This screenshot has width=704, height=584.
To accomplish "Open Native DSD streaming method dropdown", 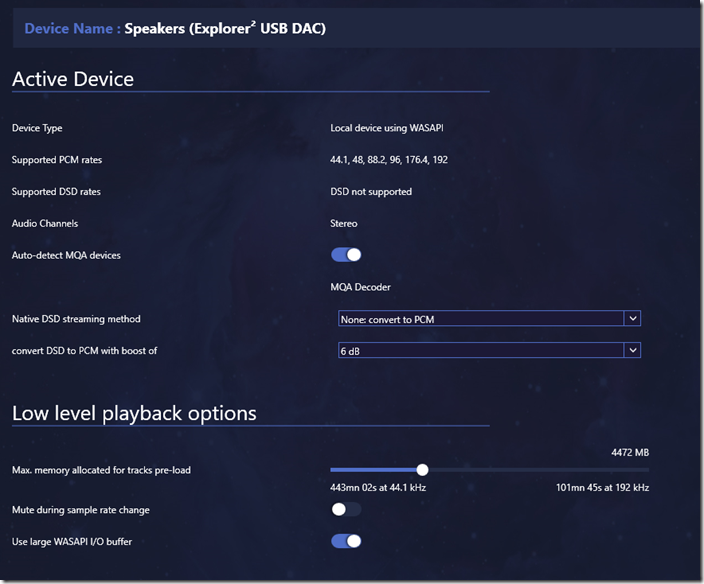I will coord(489,319).
